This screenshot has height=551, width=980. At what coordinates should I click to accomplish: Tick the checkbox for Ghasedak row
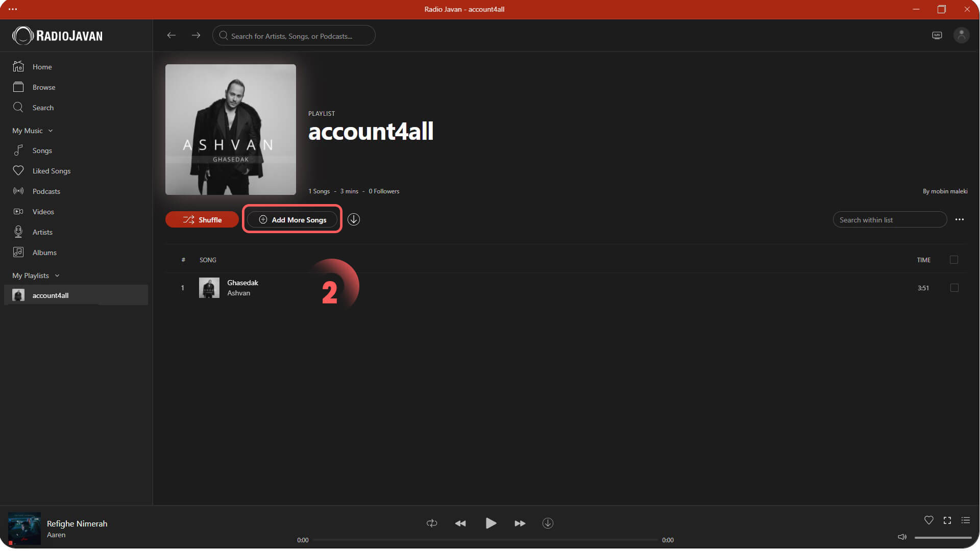click(x=954, y=288)
